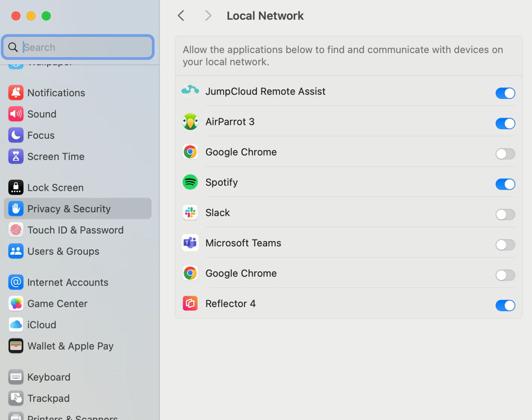Turn off the Reflector 4 toggle

[x=505, y=305]
